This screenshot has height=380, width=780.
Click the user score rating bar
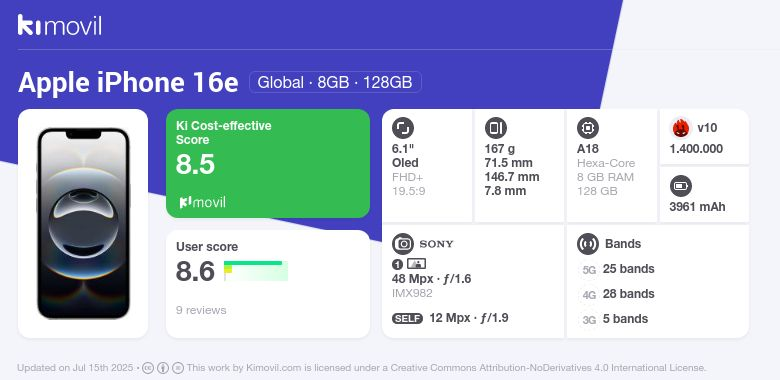click(x=256, y=271)
